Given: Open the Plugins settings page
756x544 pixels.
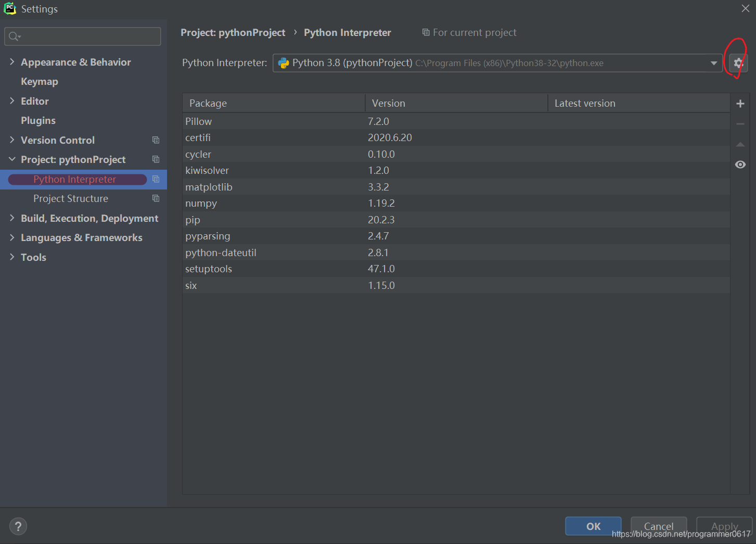Looking at the screenshot, I should point(38,120).
